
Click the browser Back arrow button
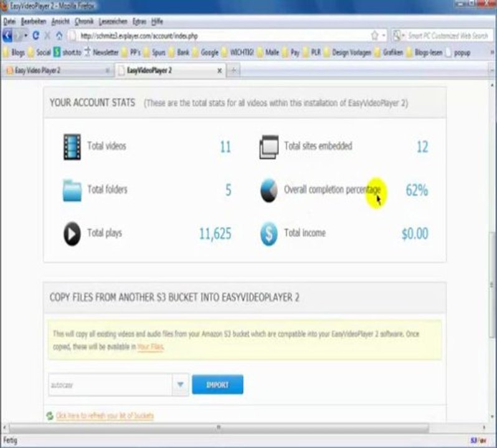[x=7, y=35]
